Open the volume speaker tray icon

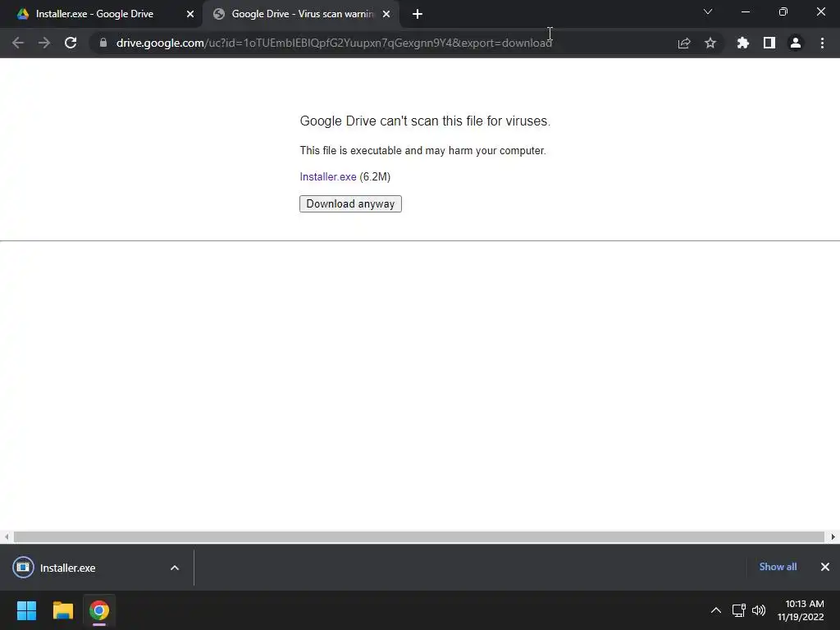[759, 610]
